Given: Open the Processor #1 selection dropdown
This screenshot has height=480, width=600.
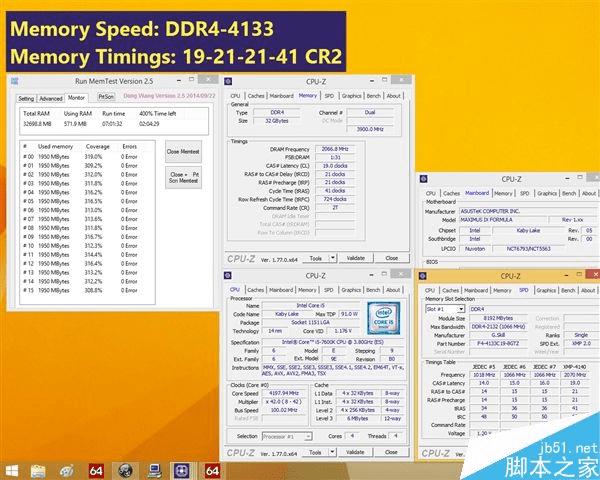Looking at the screenshot, I should coord(287,436).
